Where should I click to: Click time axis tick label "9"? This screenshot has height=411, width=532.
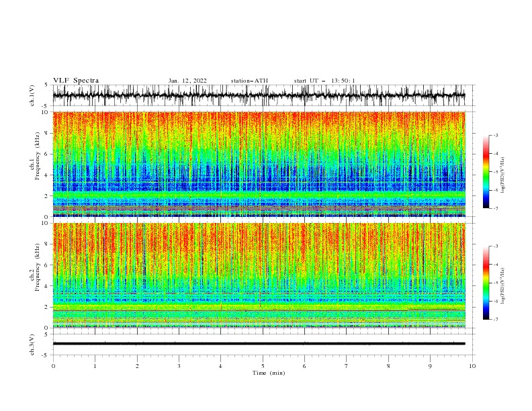tap(430, 366)
